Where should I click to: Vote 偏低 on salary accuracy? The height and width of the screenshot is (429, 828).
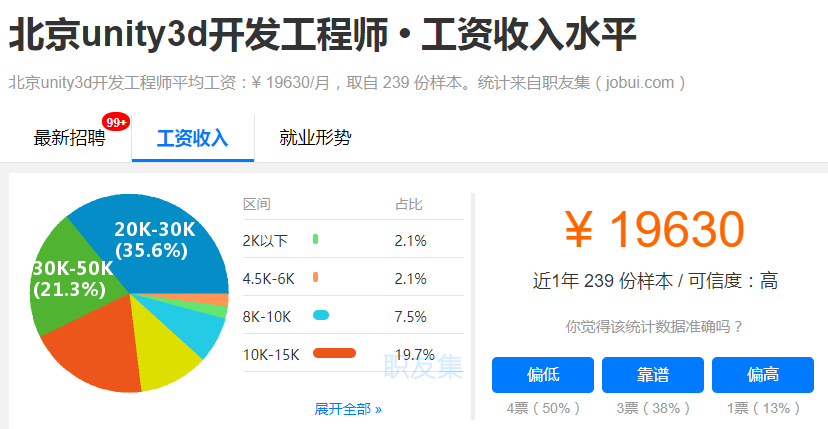pos(543,375)
